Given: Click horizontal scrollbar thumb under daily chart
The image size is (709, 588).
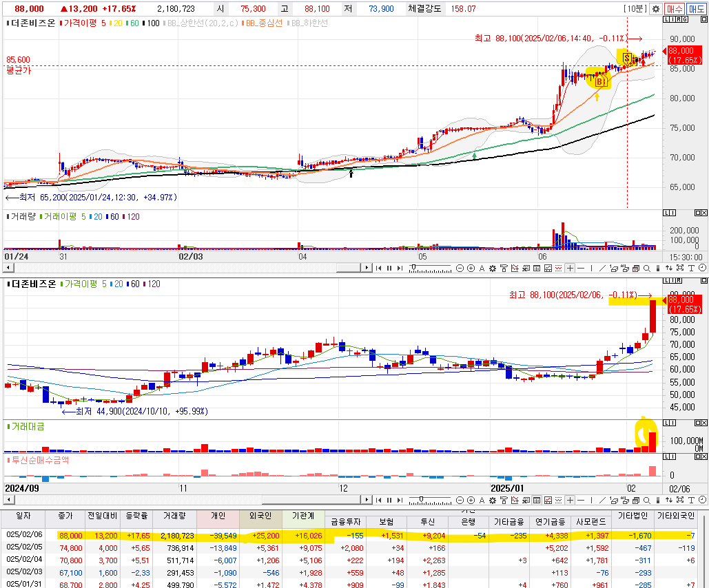Looking at the screenshot, I should tap(311, 499).
